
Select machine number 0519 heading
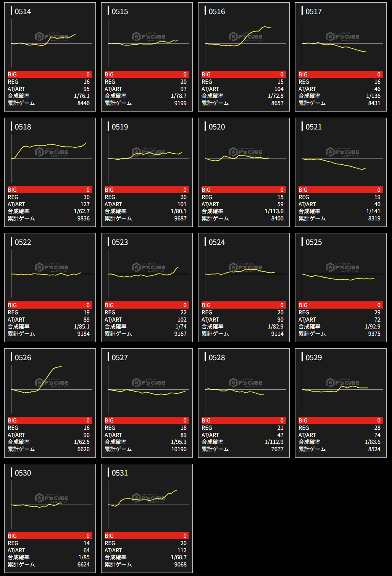point(120,127)
